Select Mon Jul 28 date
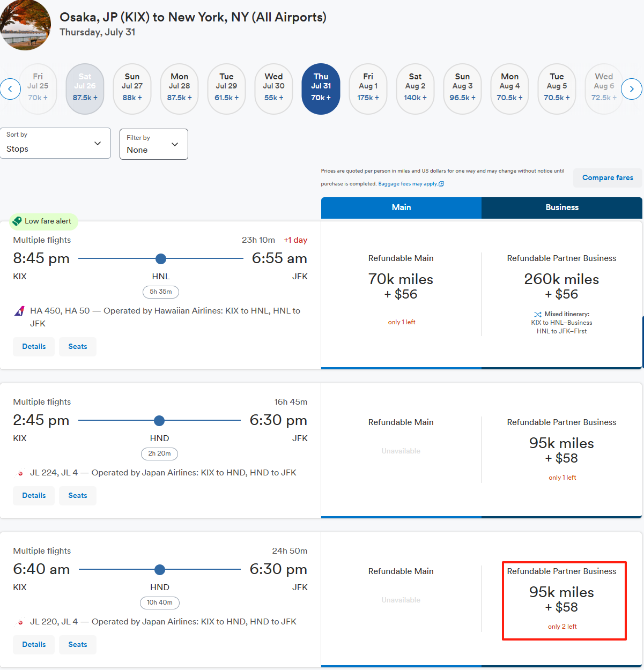This screenshot has width=644, height=670. click(x=179, y=89)
